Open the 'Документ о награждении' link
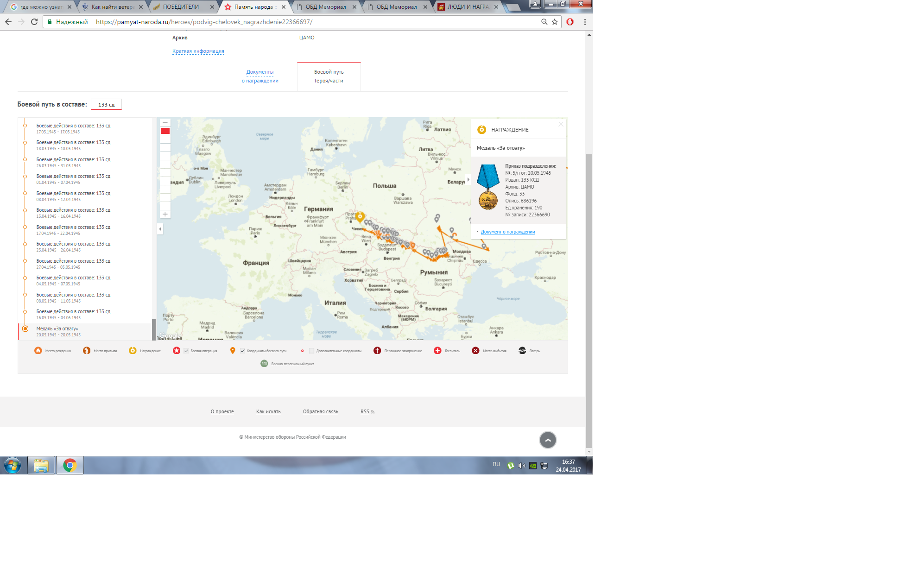 (507, 232)
